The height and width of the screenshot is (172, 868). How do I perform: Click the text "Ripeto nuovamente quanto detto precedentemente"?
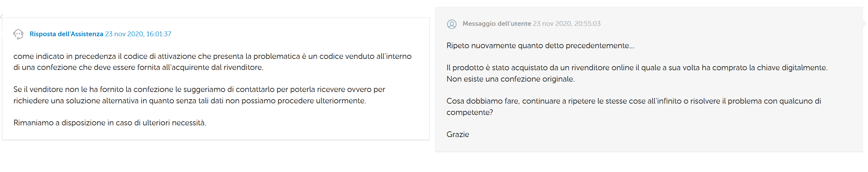tap(540, 45)
